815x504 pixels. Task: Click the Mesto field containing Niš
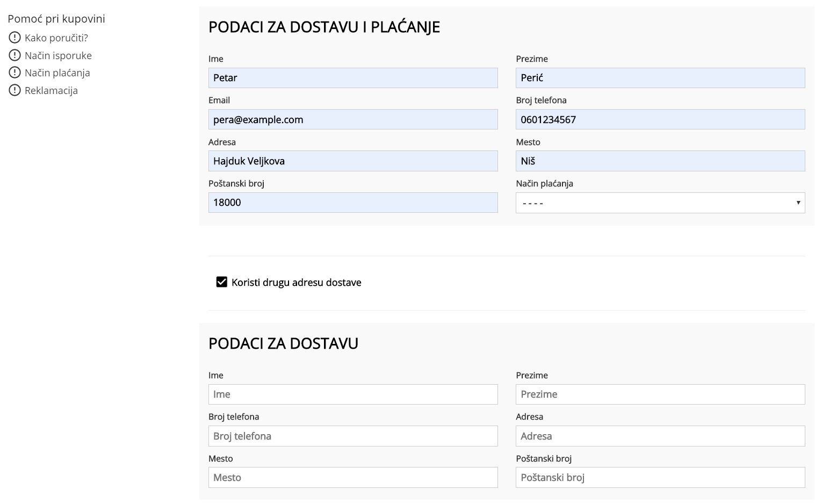point(660,161)
